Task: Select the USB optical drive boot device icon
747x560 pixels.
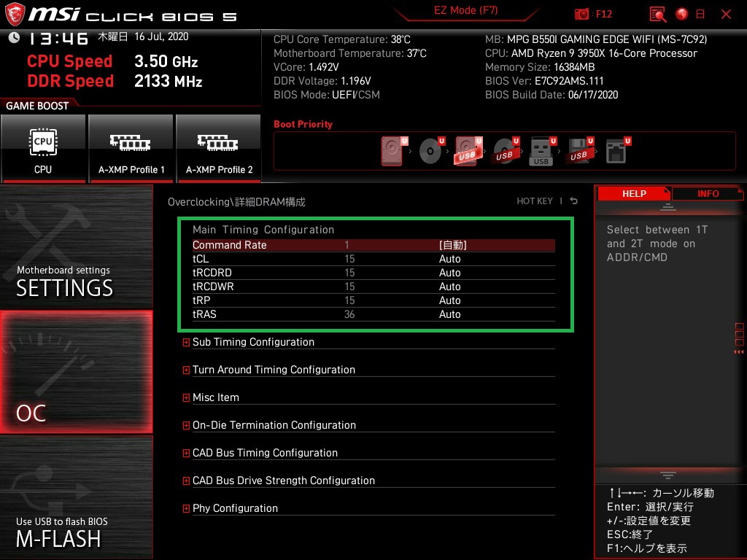Action: tap(506, 150)
